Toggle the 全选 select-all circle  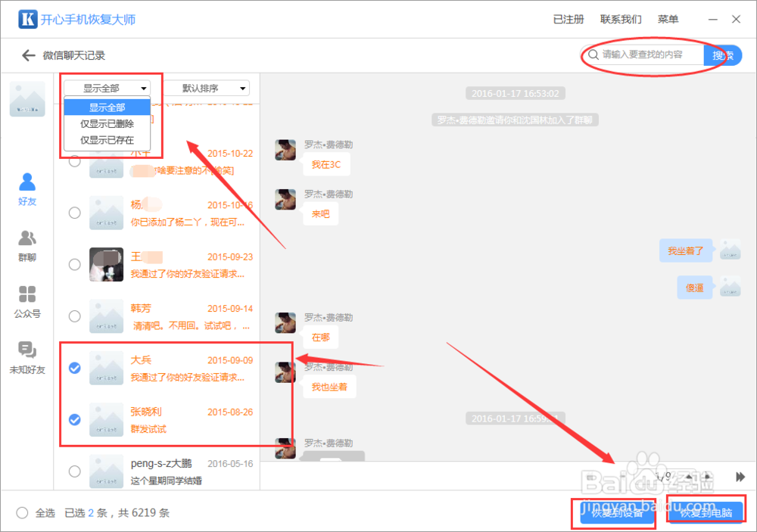pyautogui.click(x=22, y=512)
